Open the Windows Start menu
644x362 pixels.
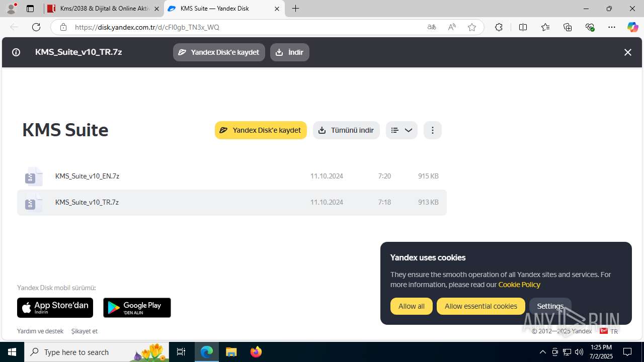coord(12,352)
